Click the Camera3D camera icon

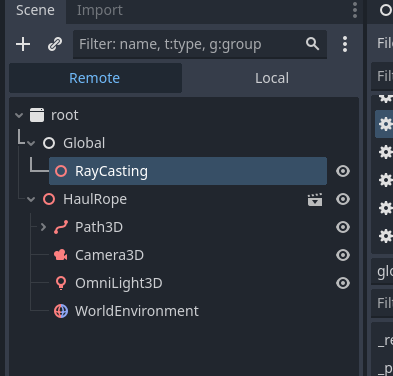61,255
